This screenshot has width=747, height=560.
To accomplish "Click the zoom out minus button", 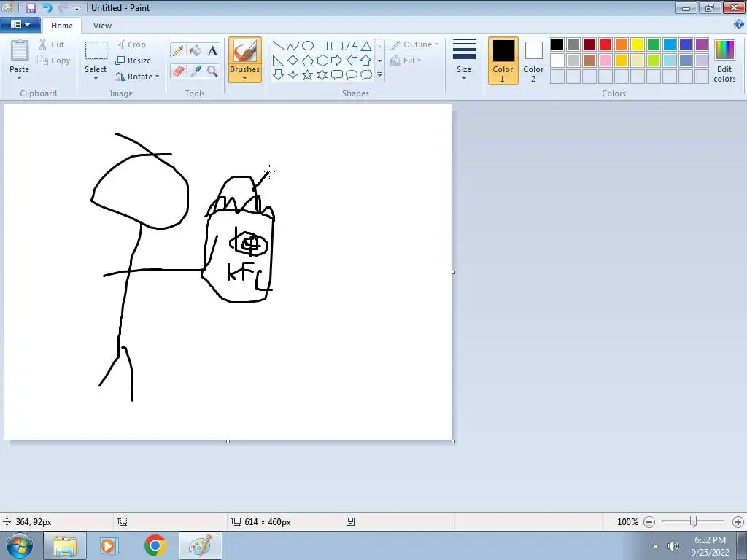I will point(649,522).
